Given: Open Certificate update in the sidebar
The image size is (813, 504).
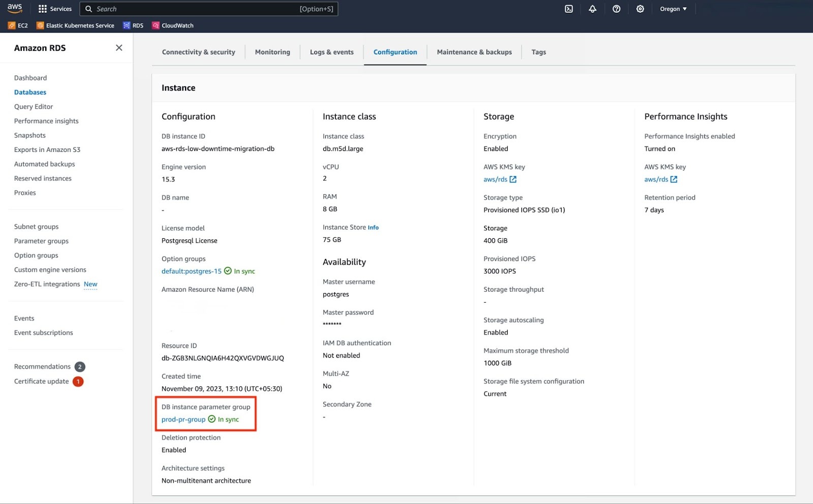Looking at the screenshot, I should (x=41, y=382).
